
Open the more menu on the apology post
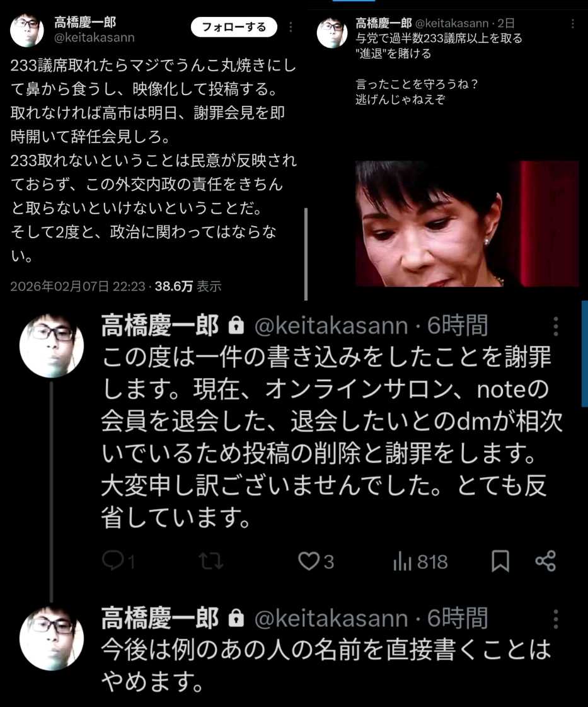[555, 326]
